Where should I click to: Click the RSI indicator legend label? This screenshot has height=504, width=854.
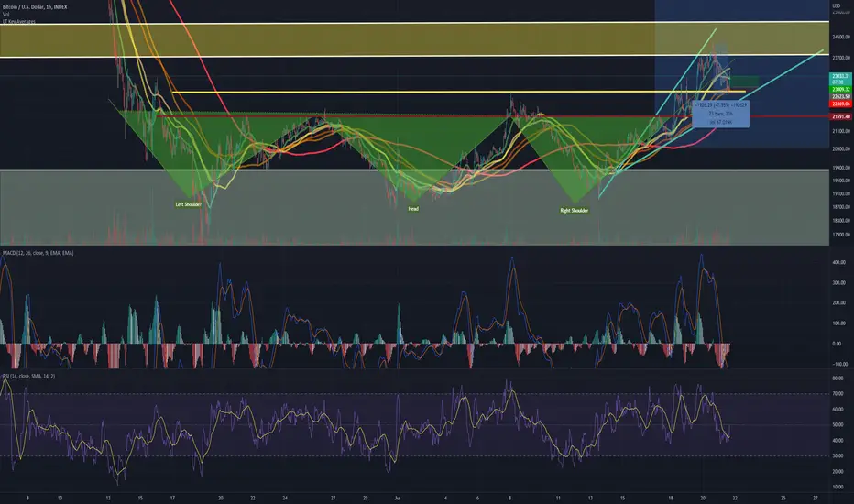(x=28, y=376)
